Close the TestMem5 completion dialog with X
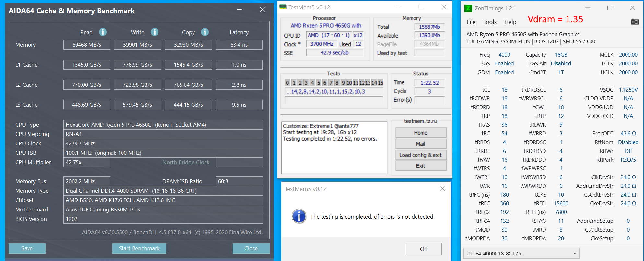The width and height of the screenshot is (644, 261). pos(442,188)
